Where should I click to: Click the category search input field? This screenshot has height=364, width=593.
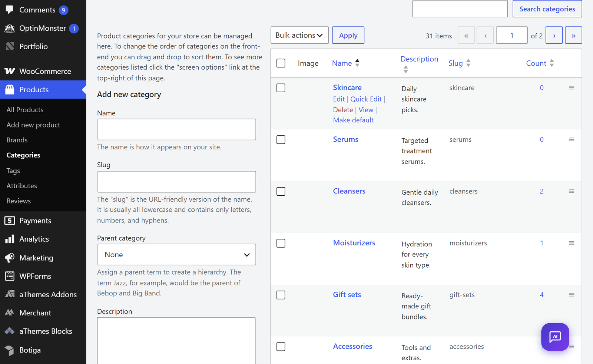[460, 9]
